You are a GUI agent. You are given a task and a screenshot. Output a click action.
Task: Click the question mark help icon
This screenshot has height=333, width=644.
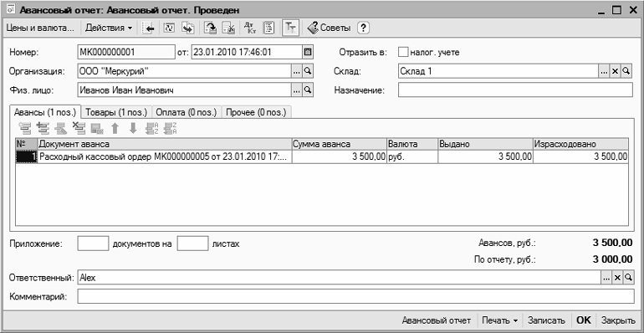point(364,28)
